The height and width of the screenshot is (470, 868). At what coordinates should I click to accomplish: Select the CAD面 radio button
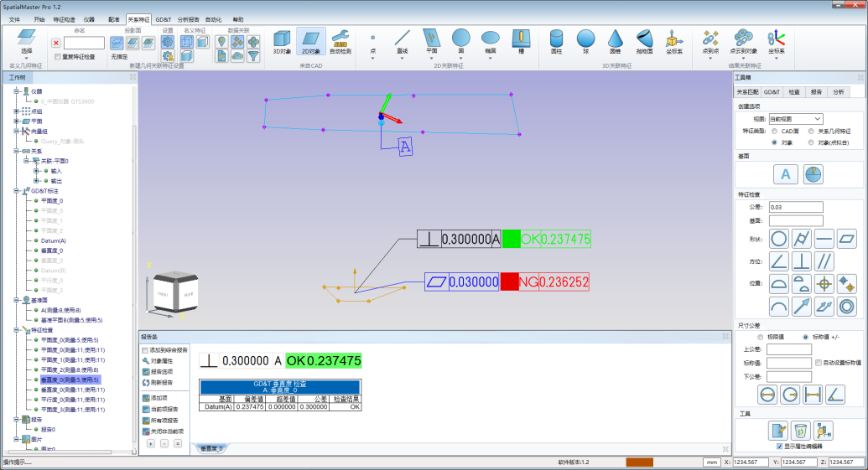pyautogui.click(x=773, y=131)
